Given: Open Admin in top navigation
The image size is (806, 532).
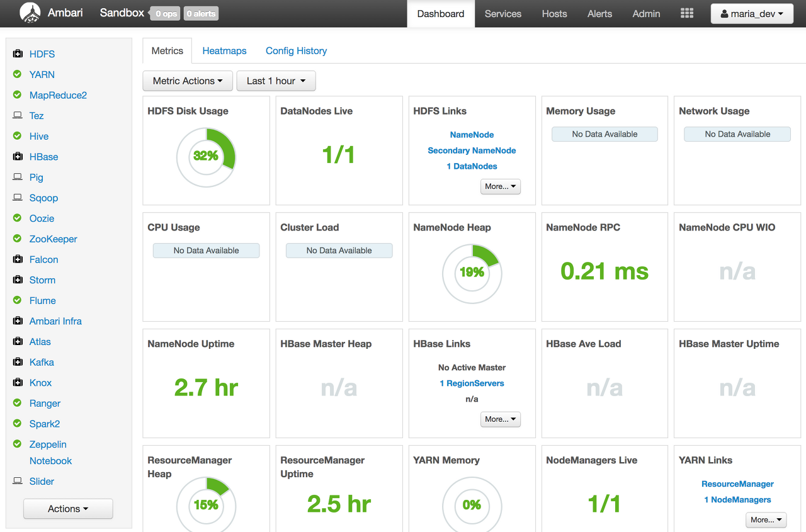Looking at the screenshot, I should click(647, 14).
